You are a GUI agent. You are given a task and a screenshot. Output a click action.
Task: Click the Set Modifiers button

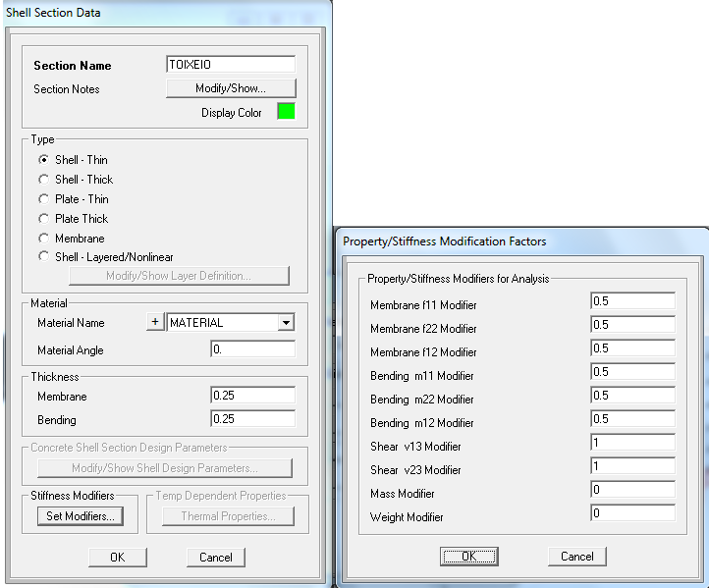(81, 516)
